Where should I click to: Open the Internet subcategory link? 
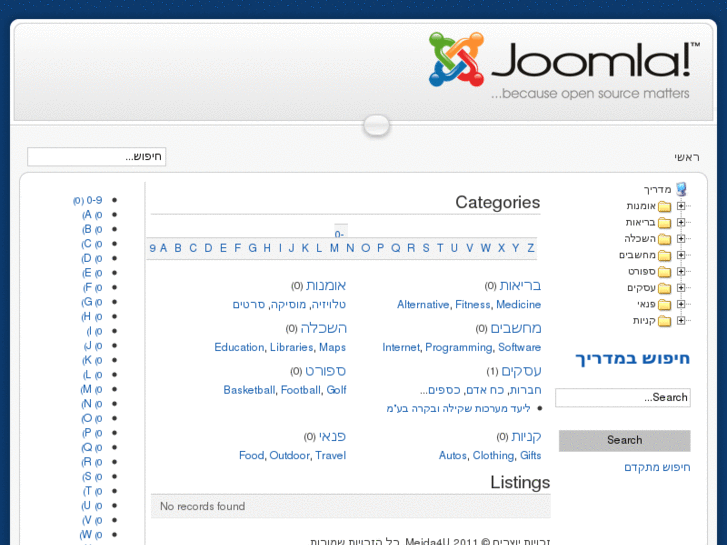[x=401, y=347]
